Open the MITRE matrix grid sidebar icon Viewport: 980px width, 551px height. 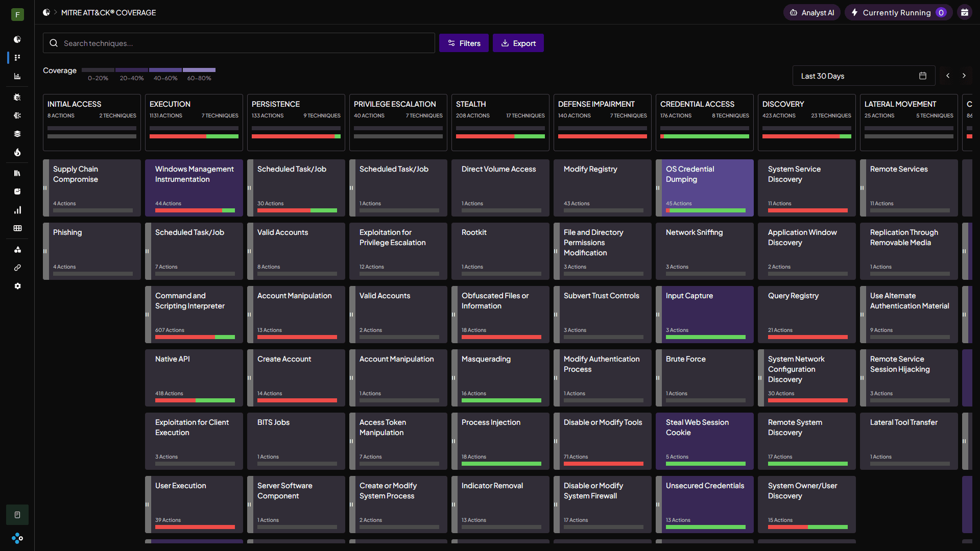[17, 58]
